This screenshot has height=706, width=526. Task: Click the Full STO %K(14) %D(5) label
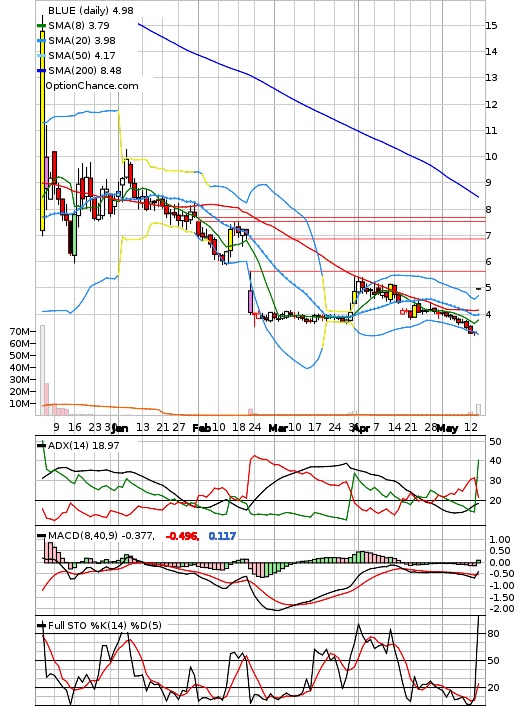point(104,625)
